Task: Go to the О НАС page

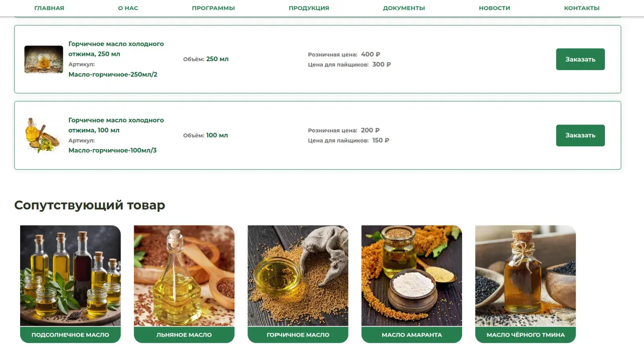Action: tap(128, 8)
